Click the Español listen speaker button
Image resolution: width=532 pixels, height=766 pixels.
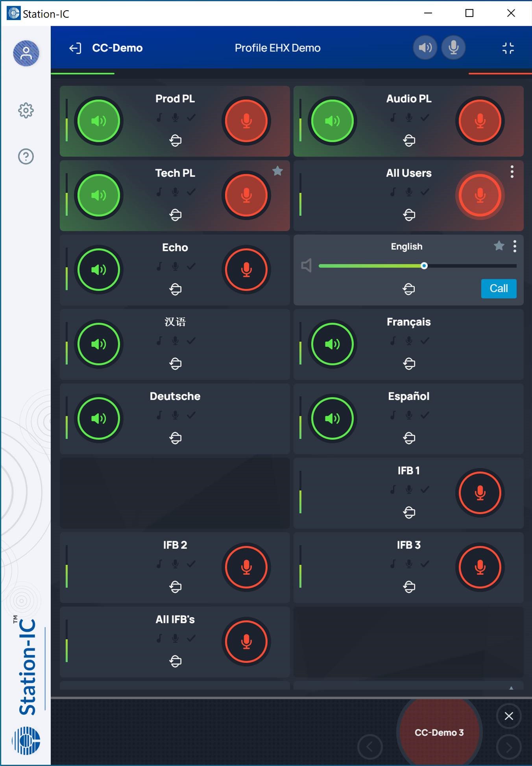tap(332, 418)
